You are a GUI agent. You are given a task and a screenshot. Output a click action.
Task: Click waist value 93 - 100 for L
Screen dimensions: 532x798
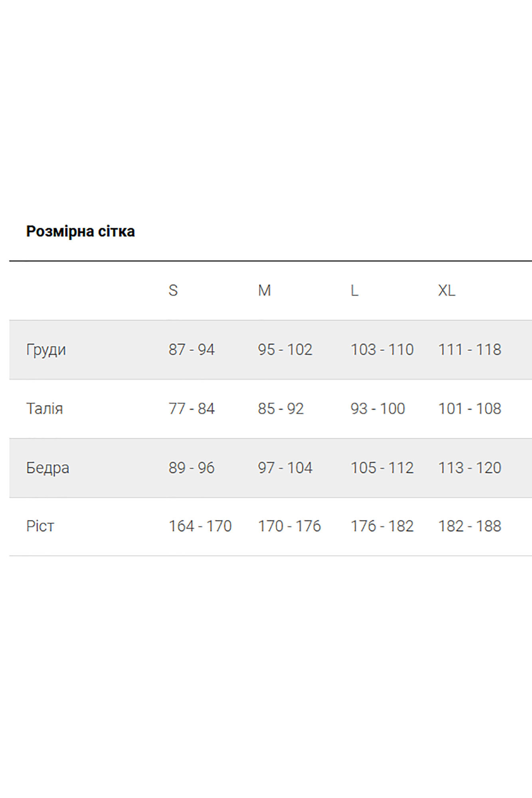click(378, 409)
